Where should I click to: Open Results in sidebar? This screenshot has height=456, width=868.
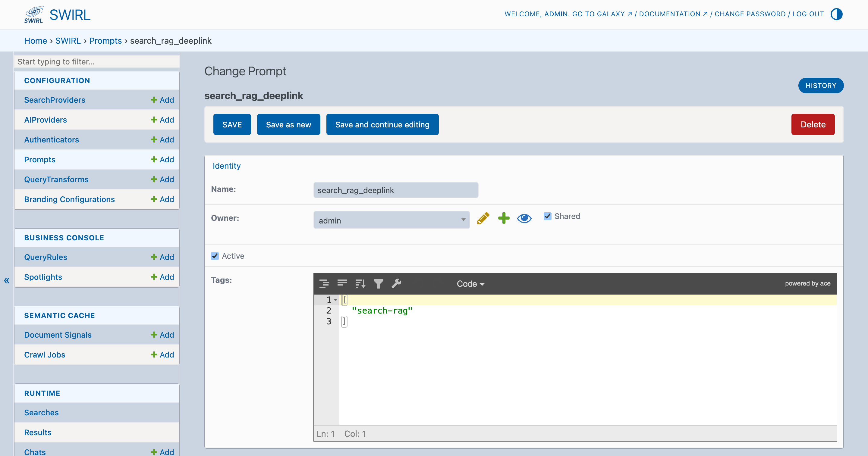coord(38,433)
